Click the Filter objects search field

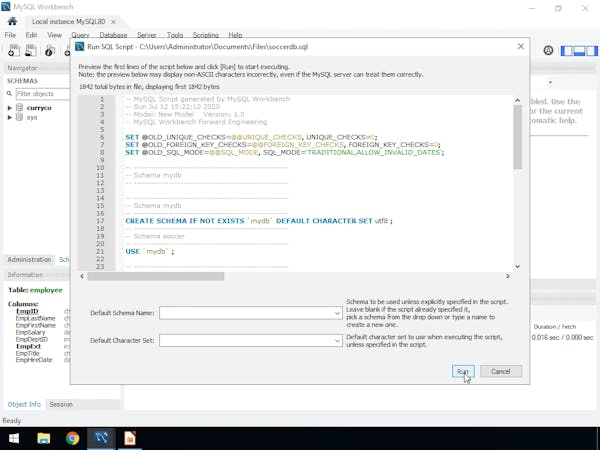tap(43, 94)
